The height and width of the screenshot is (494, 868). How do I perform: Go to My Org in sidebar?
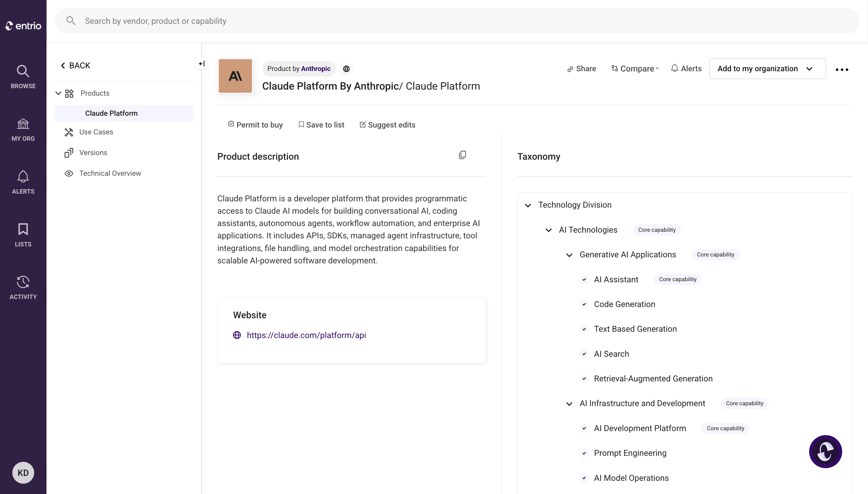[x=23, y=130]
